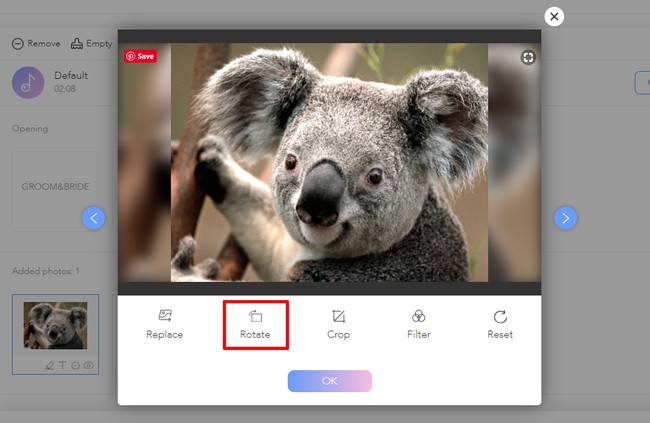Add text to the koala thumbnail
The height and width of the screenshot is (423, 650).
pyautogui.click(x=63, y=365)
